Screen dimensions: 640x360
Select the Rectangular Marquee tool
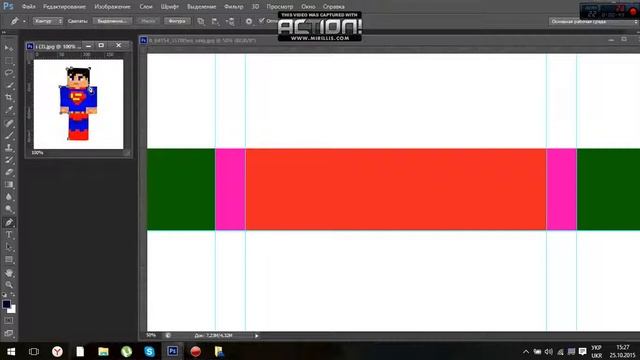[9, 61]
